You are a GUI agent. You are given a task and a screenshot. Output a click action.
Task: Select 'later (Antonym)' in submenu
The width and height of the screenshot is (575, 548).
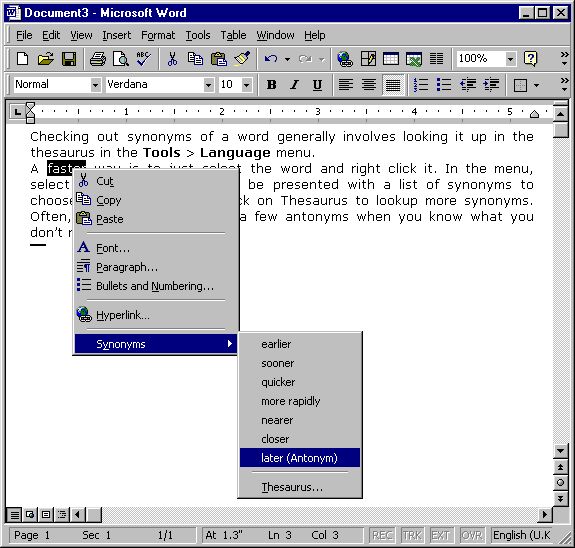pos(300,458)
